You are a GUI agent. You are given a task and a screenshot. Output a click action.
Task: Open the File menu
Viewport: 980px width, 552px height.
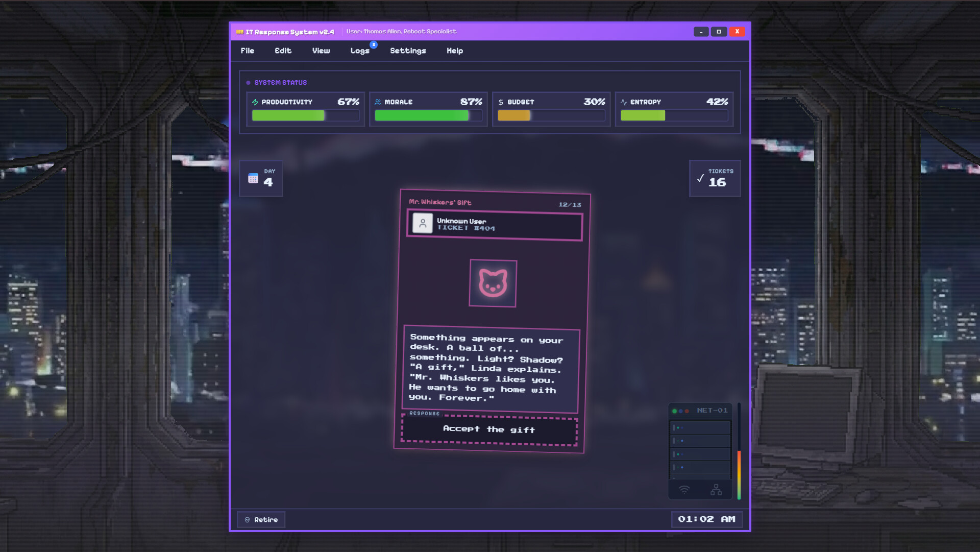(248, 51)
